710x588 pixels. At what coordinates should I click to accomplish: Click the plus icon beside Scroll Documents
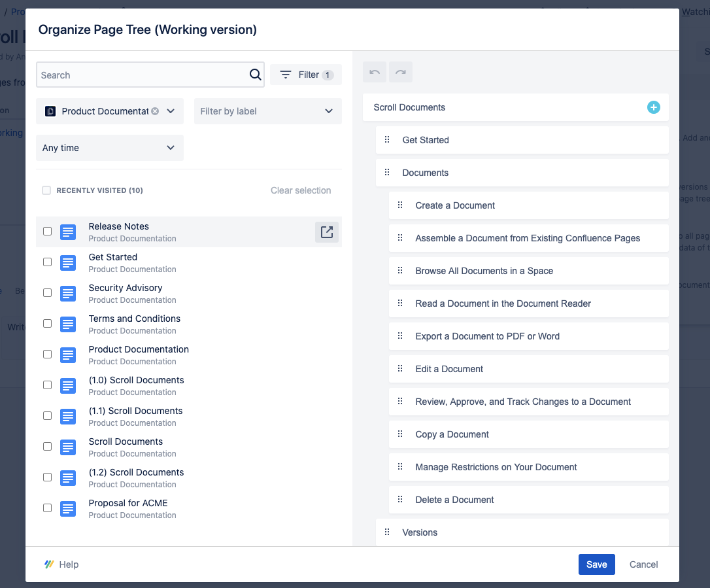coord(653,107)
